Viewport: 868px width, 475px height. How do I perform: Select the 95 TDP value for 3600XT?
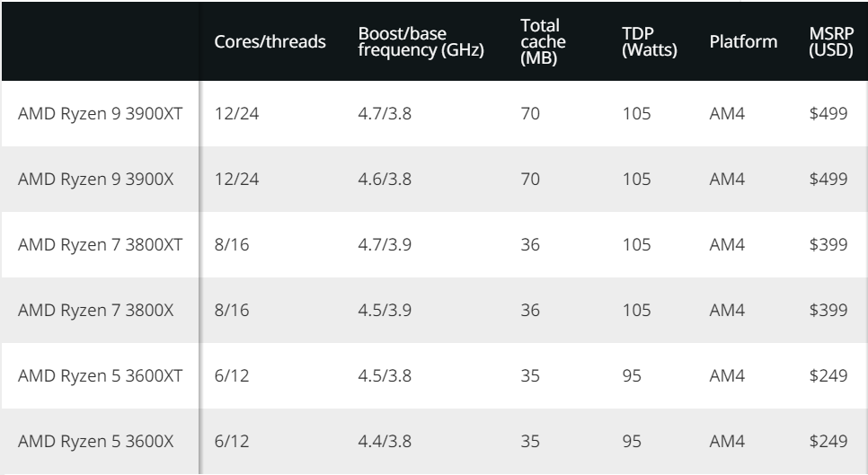point(631,376)
